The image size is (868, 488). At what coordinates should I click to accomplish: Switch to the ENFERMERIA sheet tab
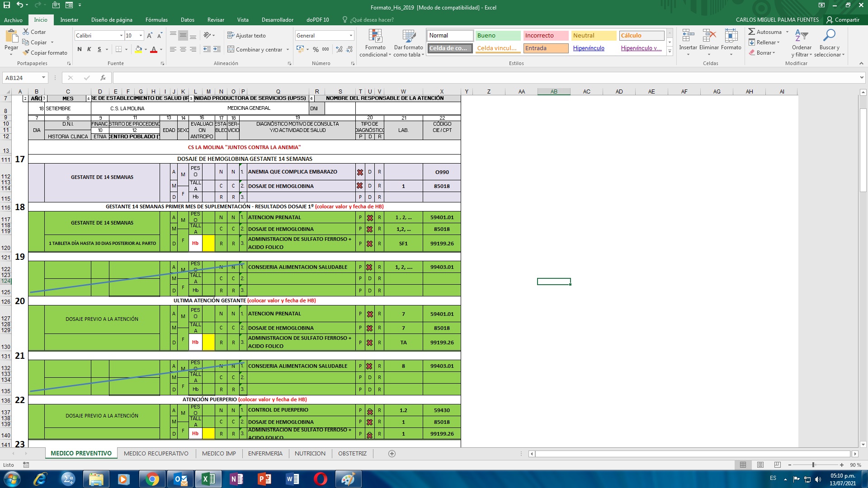(x=265, y=454)
